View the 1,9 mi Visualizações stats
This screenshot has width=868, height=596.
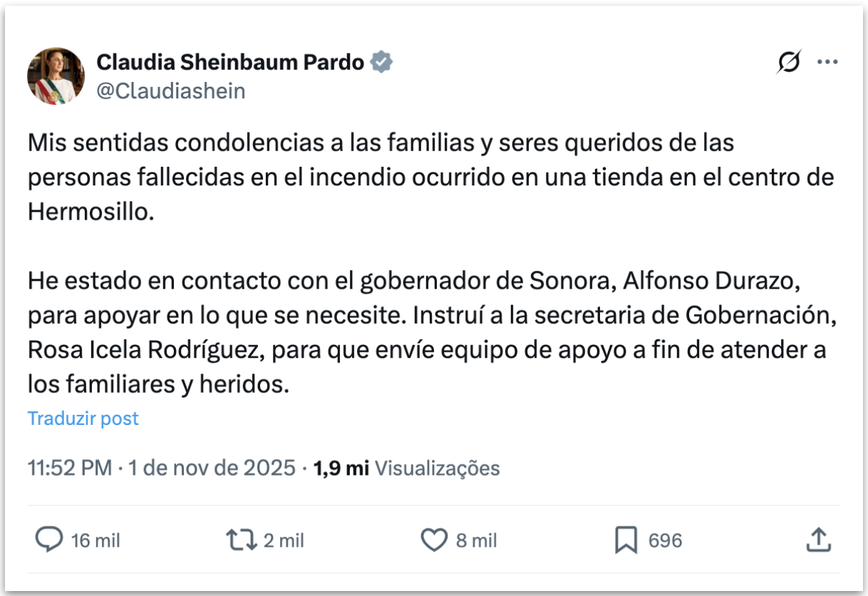[x=407, y=468]
